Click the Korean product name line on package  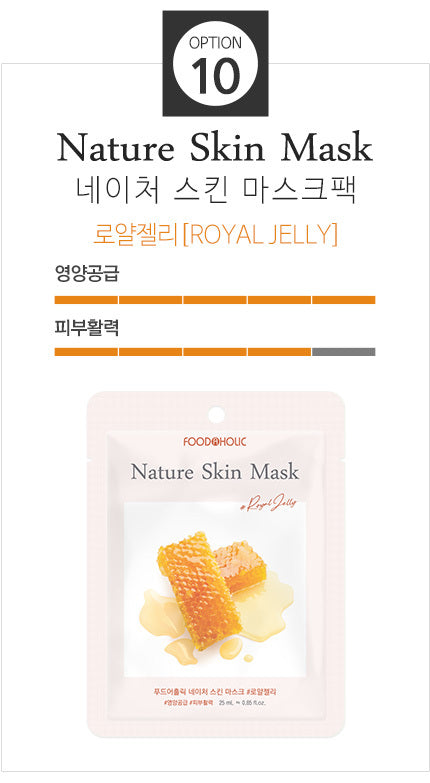click(x=215, y=692)
